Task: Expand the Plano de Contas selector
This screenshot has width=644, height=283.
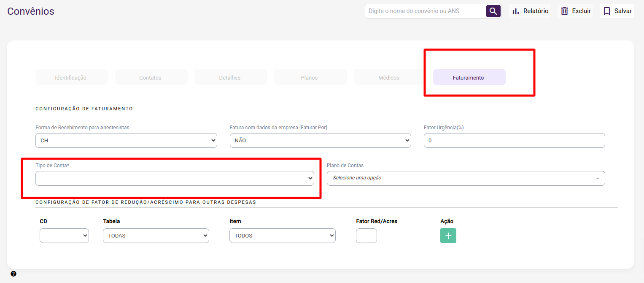Action: (x=466, y=179)
